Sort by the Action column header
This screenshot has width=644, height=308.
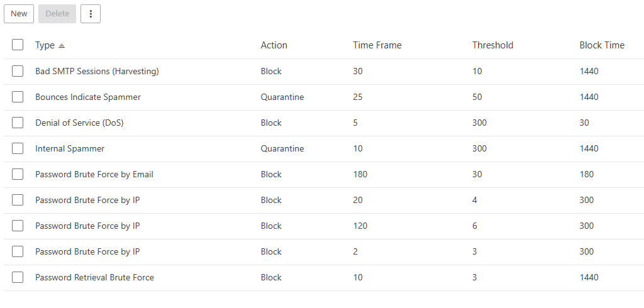pos(274,45)
